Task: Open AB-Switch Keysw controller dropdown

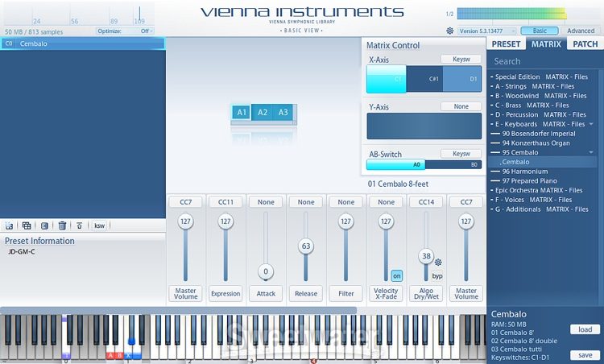Action: (x=461, y=154)
